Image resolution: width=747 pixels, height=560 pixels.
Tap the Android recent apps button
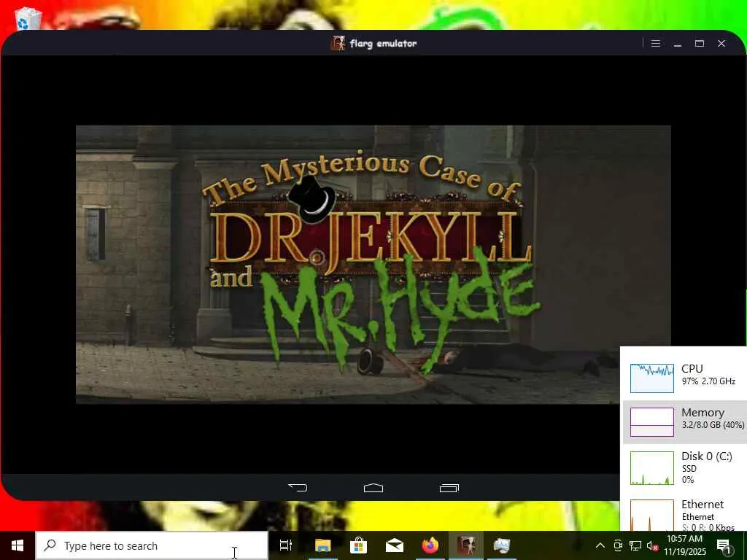449,488
